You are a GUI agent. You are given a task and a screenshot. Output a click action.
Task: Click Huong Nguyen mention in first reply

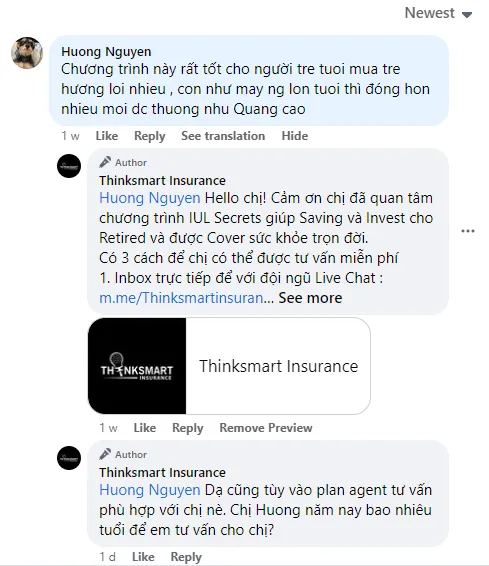[x=149, y=198]
